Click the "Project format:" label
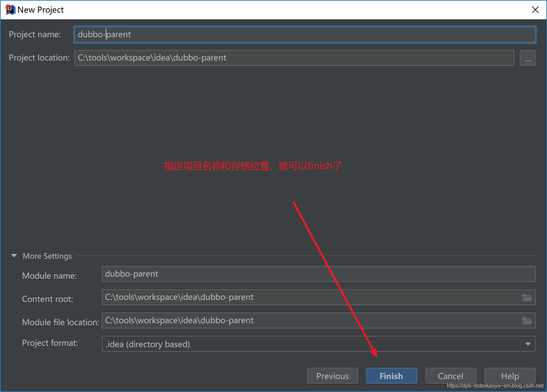 coord(50,343)
